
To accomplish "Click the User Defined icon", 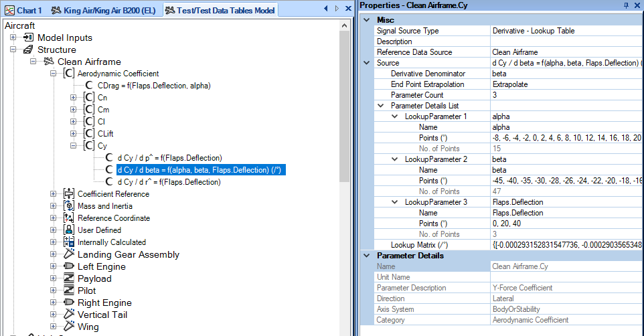I will pos(69,230).
